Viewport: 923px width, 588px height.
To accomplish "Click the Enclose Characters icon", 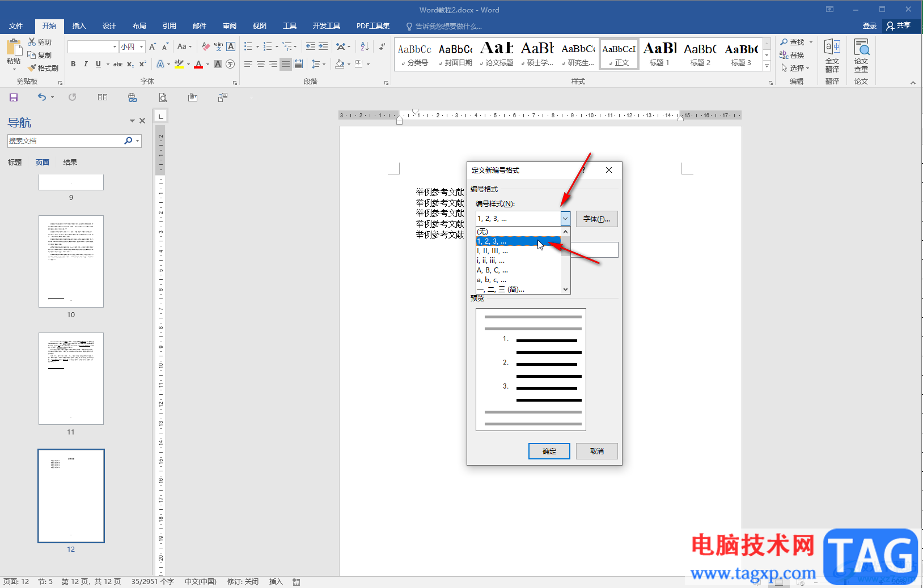I will click(x=230, y=64).
